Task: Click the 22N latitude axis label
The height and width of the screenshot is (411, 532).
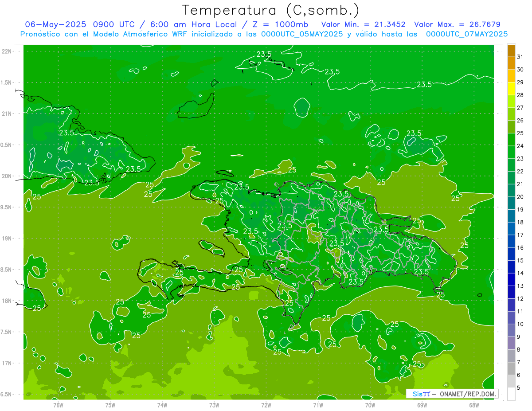Action: 7,51
